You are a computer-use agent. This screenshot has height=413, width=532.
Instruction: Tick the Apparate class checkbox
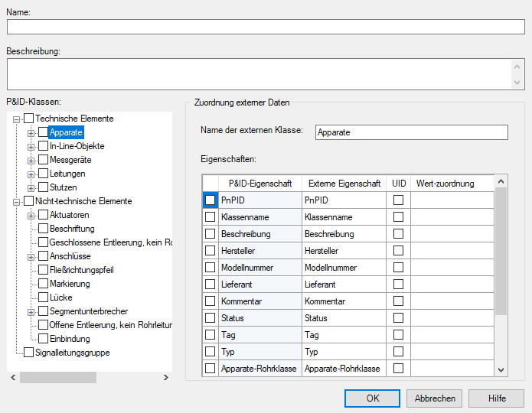coord(43,133)
